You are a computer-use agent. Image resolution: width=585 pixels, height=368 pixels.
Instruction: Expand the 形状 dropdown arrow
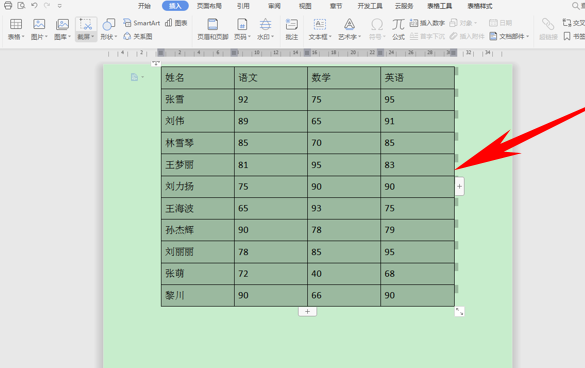tap(116, 37)
